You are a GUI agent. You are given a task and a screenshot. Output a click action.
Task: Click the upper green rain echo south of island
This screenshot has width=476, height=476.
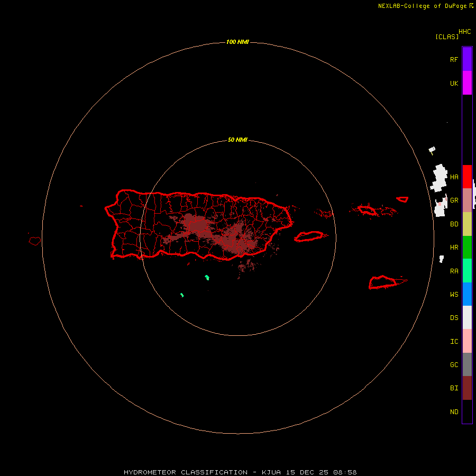pos(207,277)
